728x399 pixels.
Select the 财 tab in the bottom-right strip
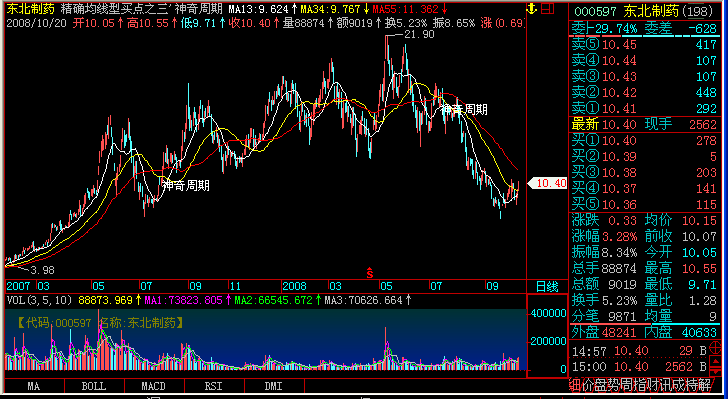pos(653,385)
